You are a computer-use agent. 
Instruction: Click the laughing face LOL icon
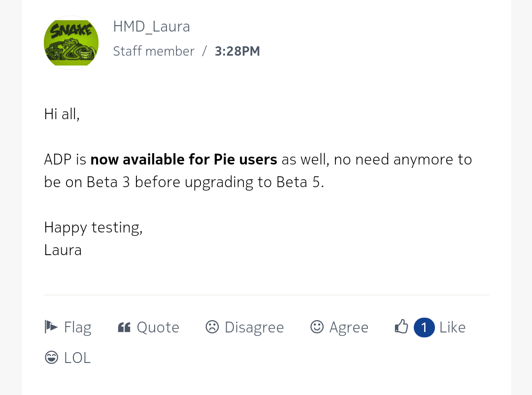click(x=51, y=358)
